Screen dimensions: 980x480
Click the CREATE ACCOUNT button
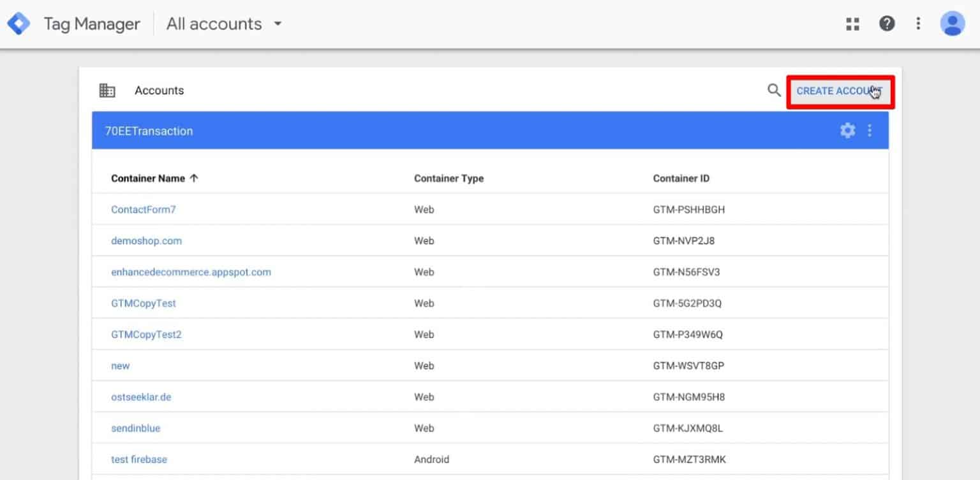click(840, 91)
